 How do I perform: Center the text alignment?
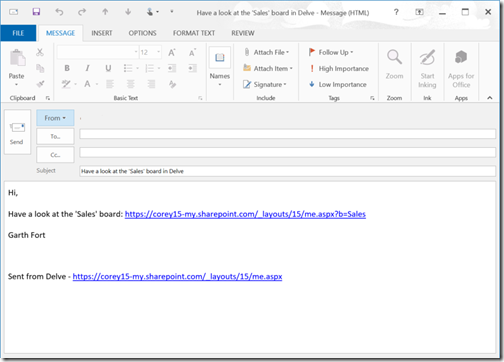[130, 84]
